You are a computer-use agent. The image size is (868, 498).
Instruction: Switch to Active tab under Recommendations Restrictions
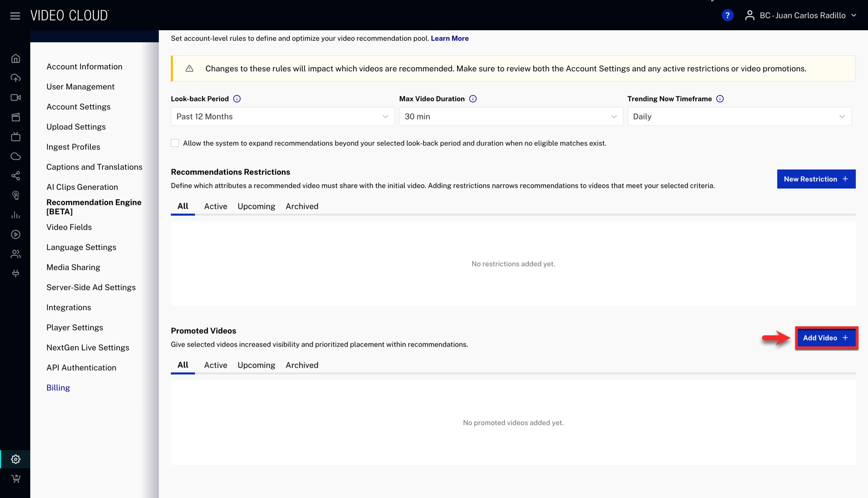click(215, 206)
